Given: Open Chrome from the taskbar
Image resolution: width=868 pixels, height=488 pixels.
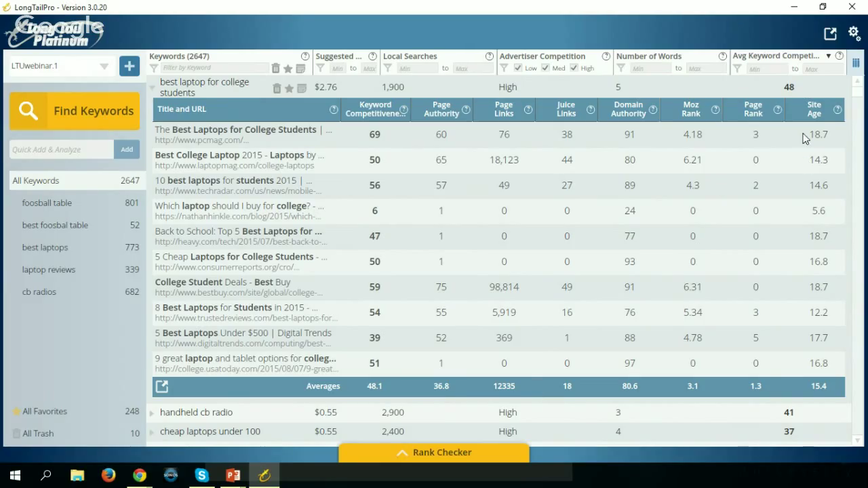Looking at the screenshot, I should coord(140,475).
